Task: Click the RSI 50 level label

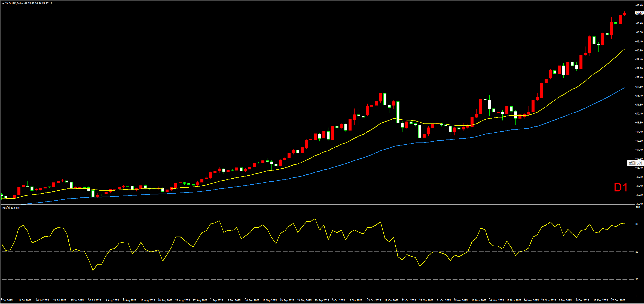Action: pos(637,252)
